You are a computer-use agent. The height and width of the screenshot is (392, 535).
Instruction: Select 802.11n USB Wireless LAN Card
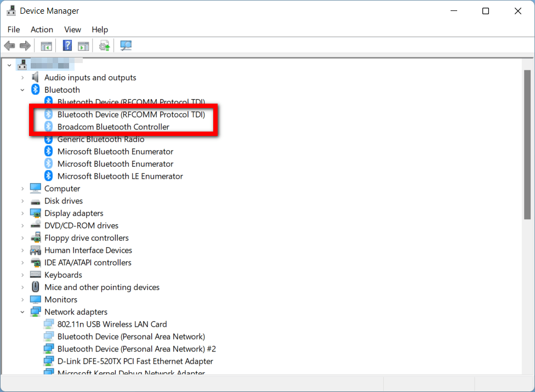(112, 325)
